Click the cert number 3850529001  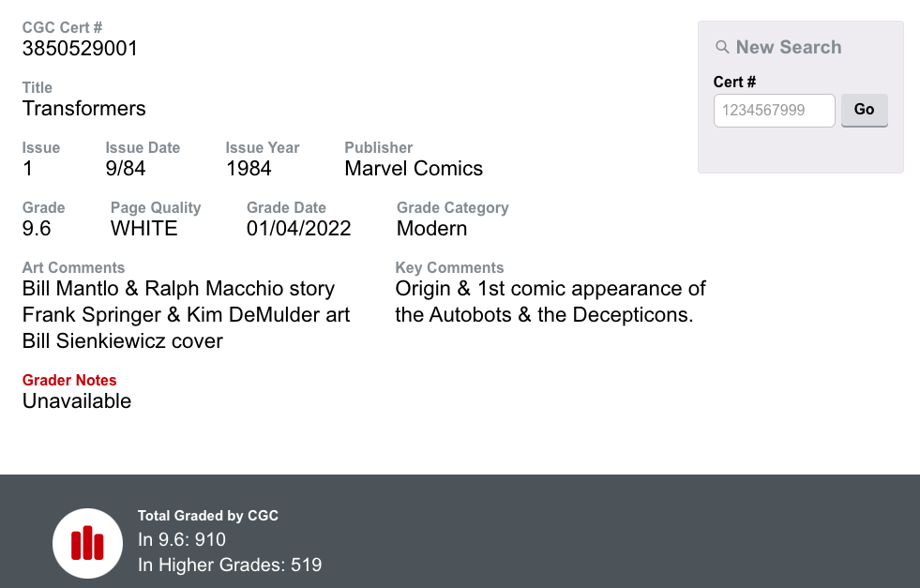(x=80, y=49)
